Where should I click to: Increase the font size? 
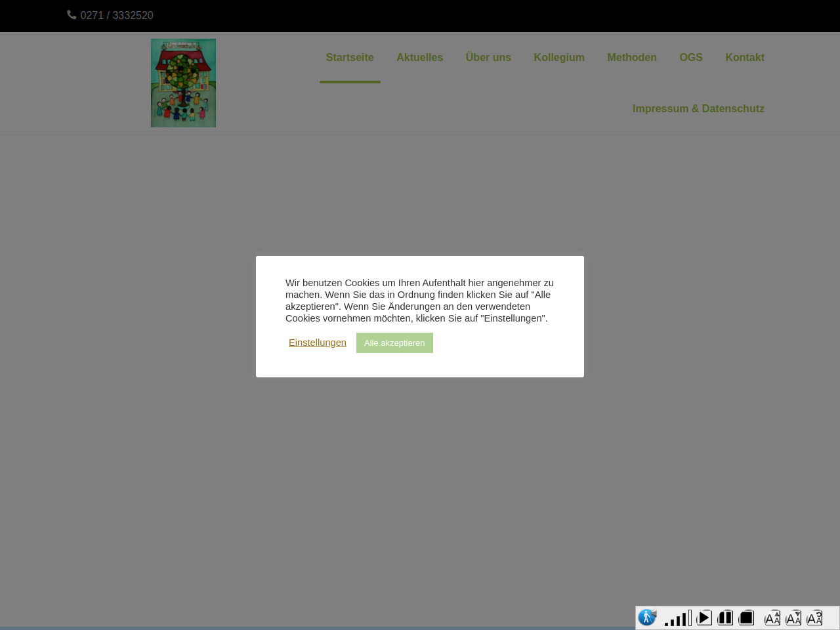click(772, 618)
